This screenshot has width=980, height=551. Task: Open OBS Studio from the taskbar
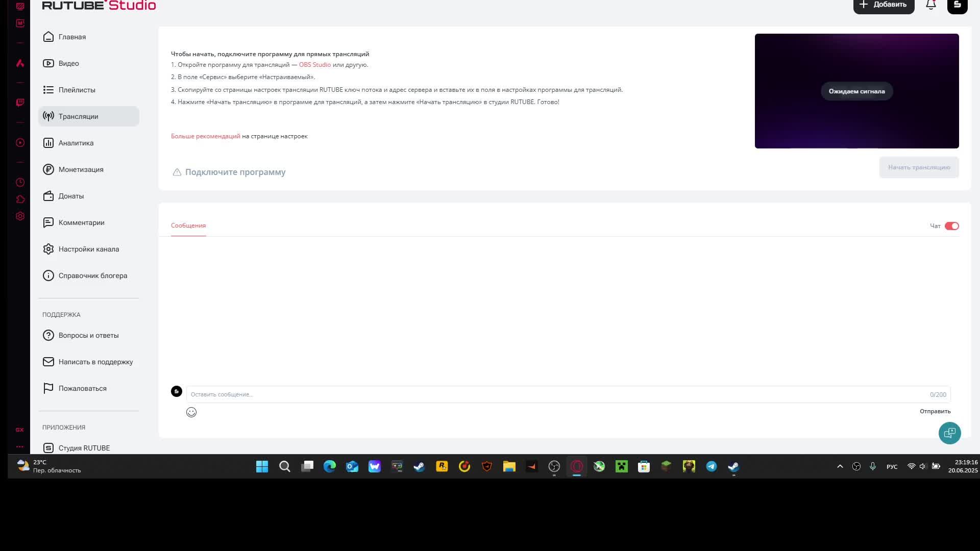(554, 466)
